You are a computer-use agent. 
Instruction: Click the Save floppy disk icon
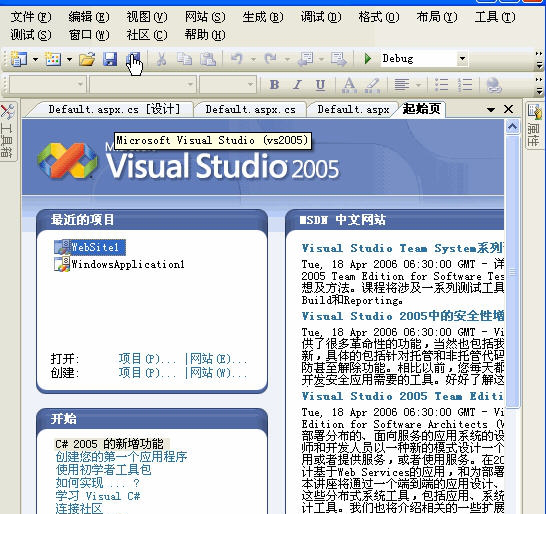[x=110, y=59]
